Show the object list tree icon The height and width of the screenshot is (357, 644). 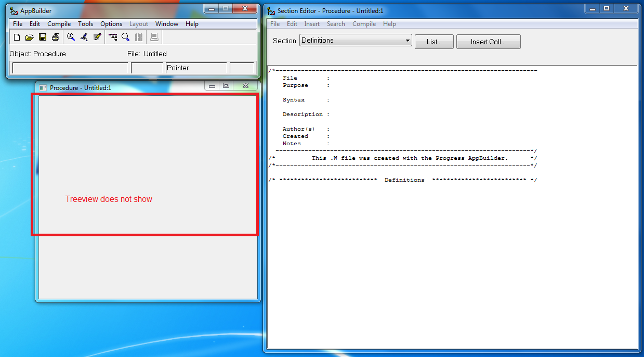pyautogui.click(x=112, y=37)
